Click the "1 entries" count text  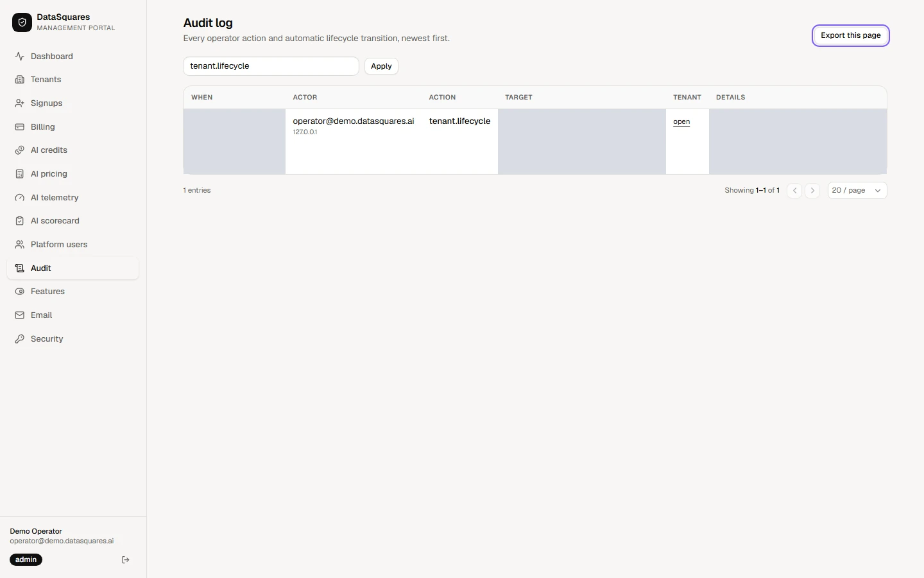(197, 191)
